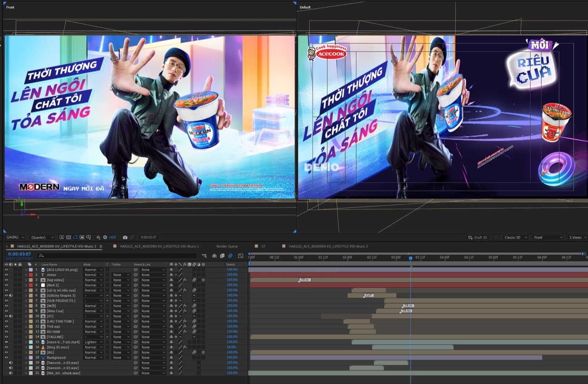Toggle visibility of [Rieu Cua] layer
This screenshot has height=384, width=588.
tap(6, 311)
